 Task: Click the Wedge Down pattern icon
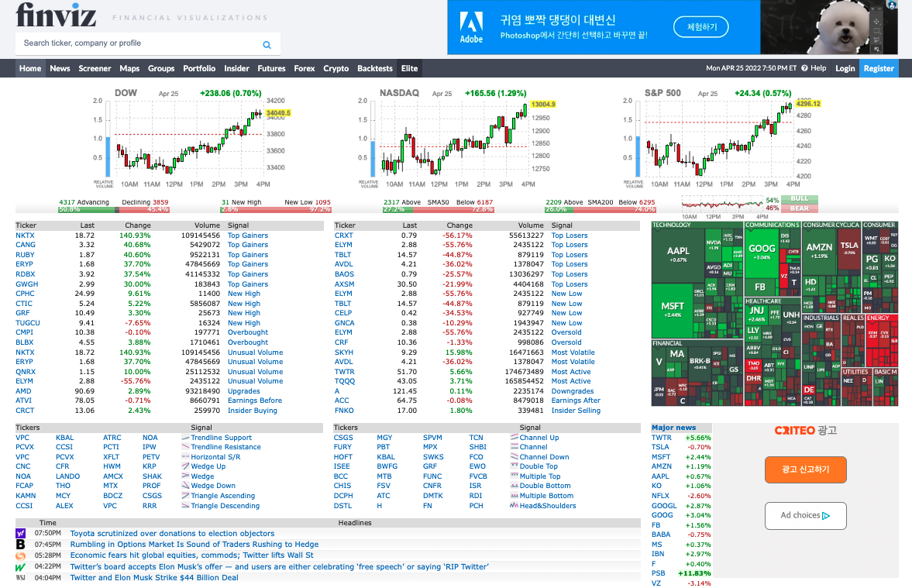pyautogui.click(x=185, y=486)
